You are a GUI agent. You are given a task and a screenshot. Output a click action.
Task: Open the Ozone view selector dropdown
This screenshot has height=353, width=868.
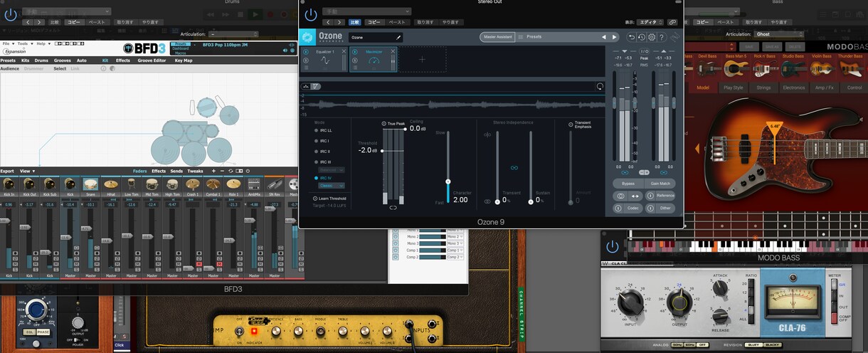tap(649, 22)
